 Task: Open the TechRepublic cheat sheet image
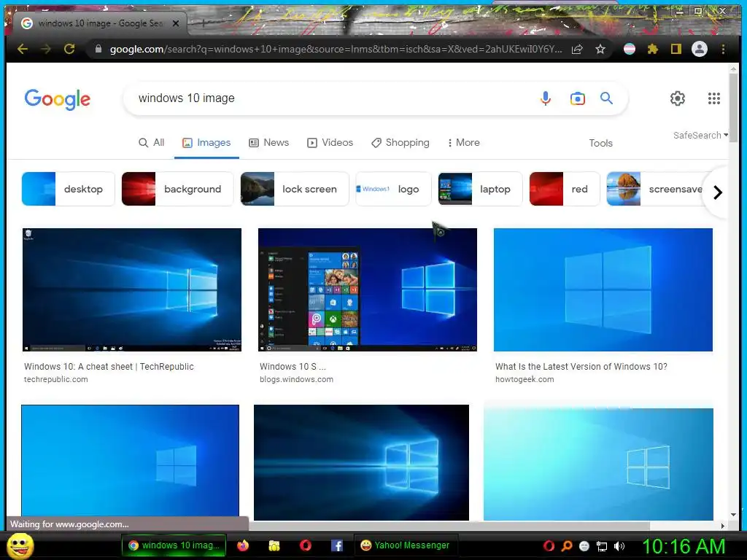click(132, 289)
